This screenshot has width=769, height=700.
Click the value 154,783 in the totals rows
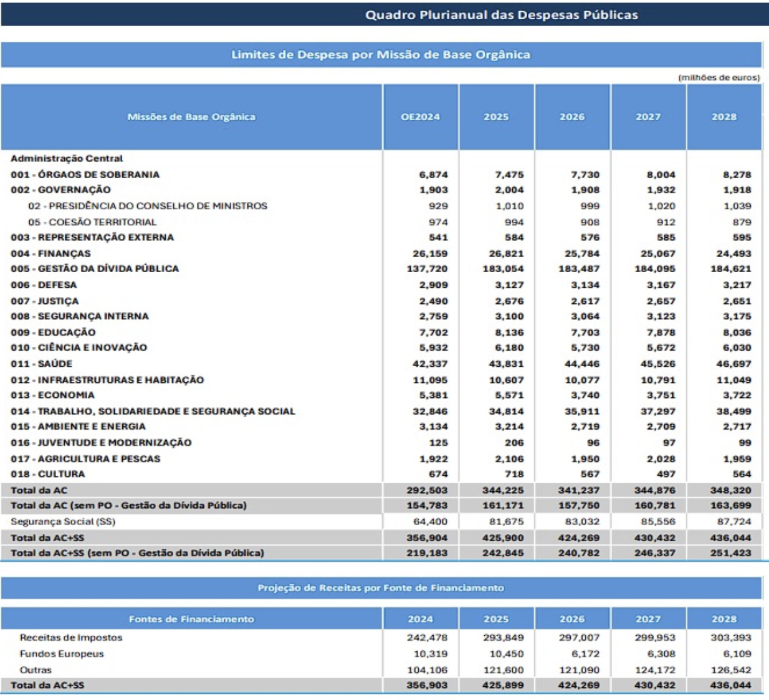[x=427, y=506]
